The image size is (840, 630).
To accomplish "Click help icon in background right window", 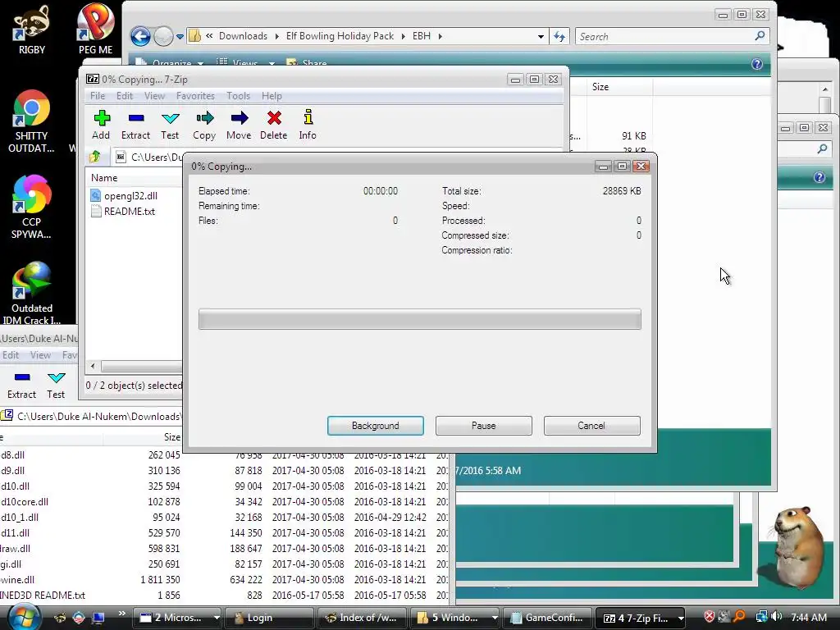I will point(819,177).
